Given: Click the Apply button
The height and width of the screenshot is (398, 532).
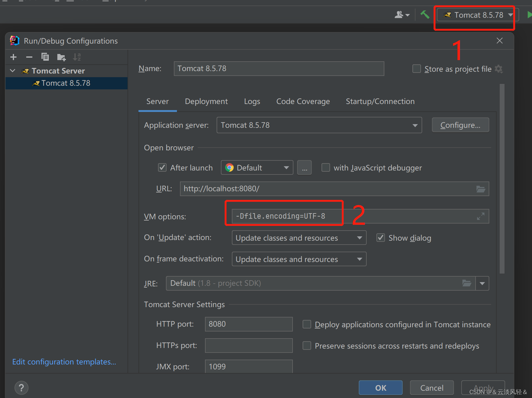Looking at the screenshot, I should tap(483, 388).
